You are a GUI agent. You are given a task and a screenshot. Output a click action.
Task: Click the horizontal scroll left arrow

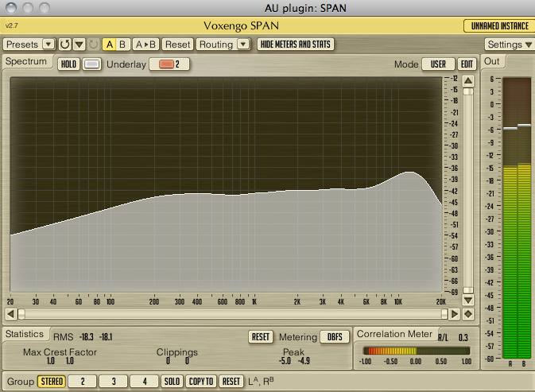(x=11, y=314)
